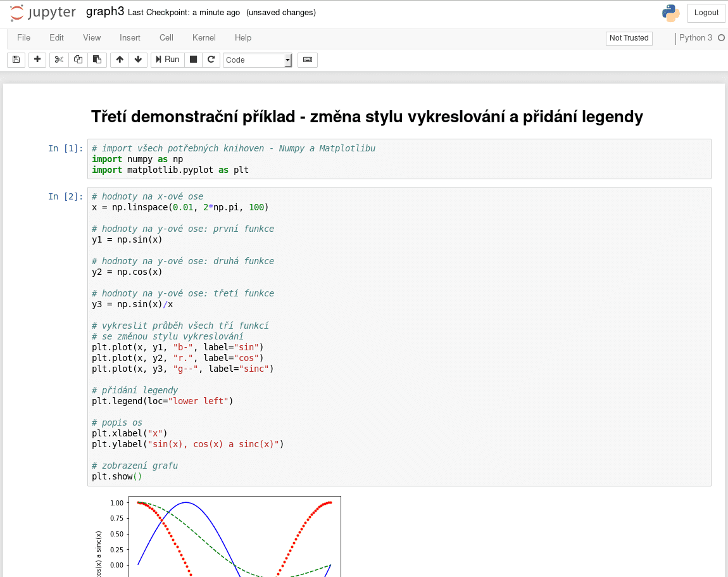Click the plt.ylabel code line
Image resolution: width=728 pixels, height=577 pixels.
coord(188,444)
